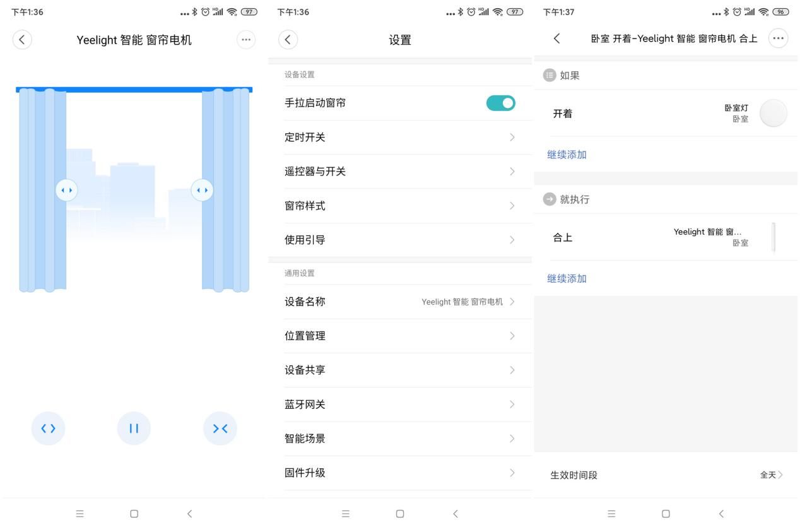800x532 pixels.
Task: Tap the right curtain drag handle
Action: 202,190
